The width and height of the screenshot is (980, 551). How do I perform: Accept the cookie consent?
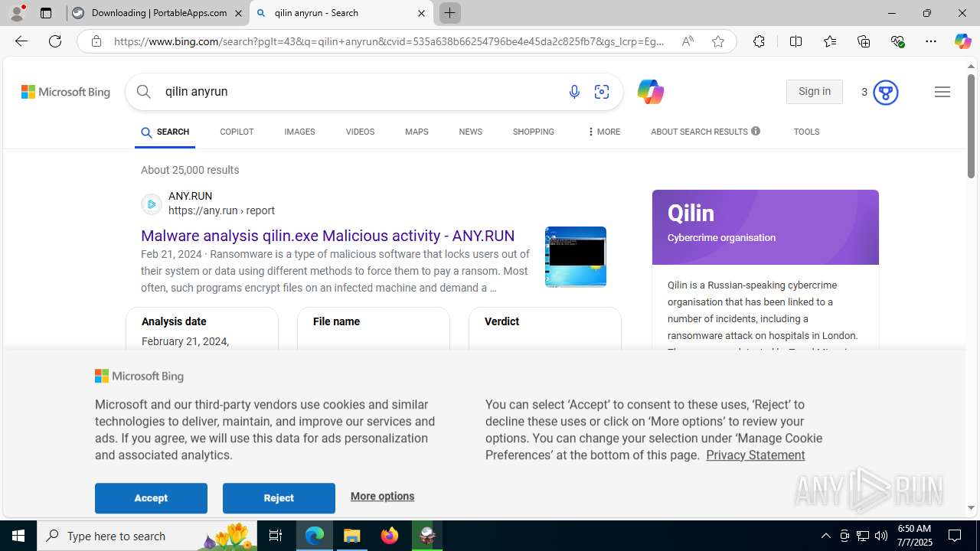click(x=151, y=498)
